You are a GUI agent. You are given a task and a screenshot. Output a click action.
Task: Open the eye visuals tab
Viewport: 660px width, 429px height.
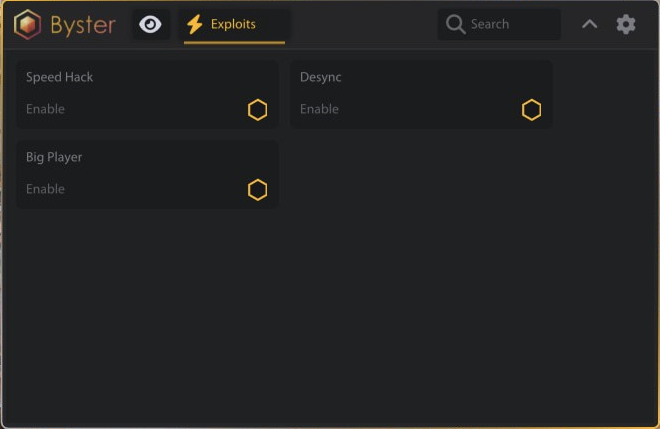pos(150,25)
